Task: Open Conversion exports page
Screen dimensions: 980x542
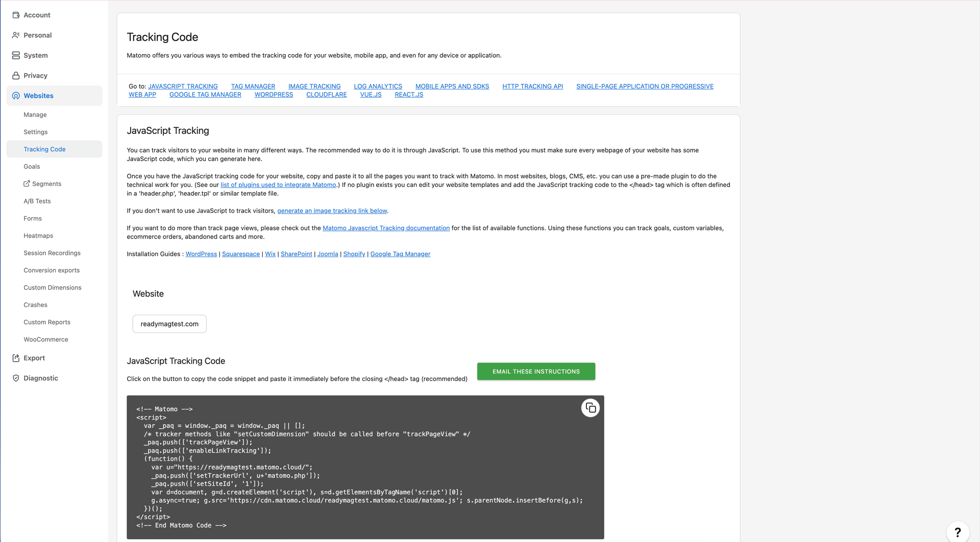Action: [52, 270]
